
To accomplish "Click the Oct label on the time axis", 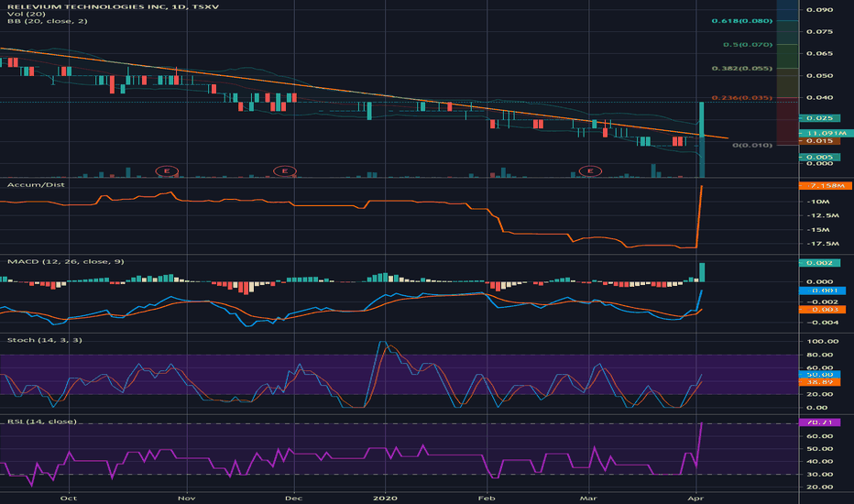I will [69, 498].
